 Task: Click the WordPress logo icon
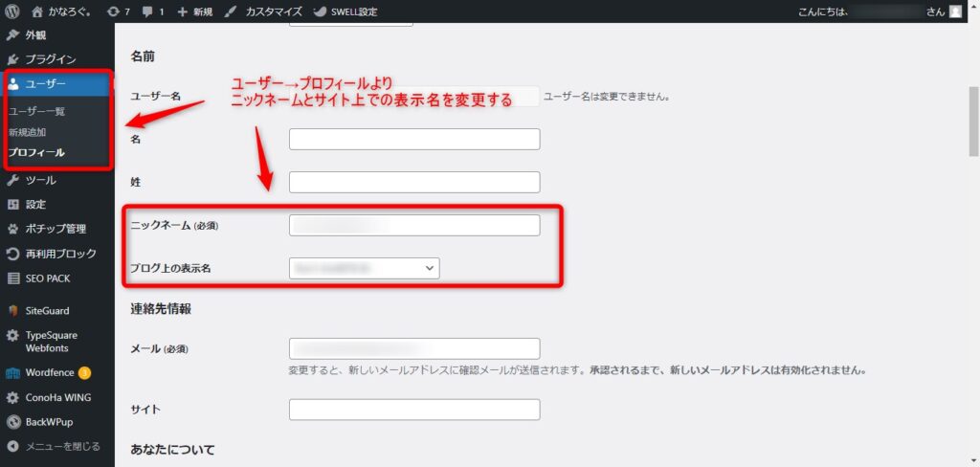12,11
